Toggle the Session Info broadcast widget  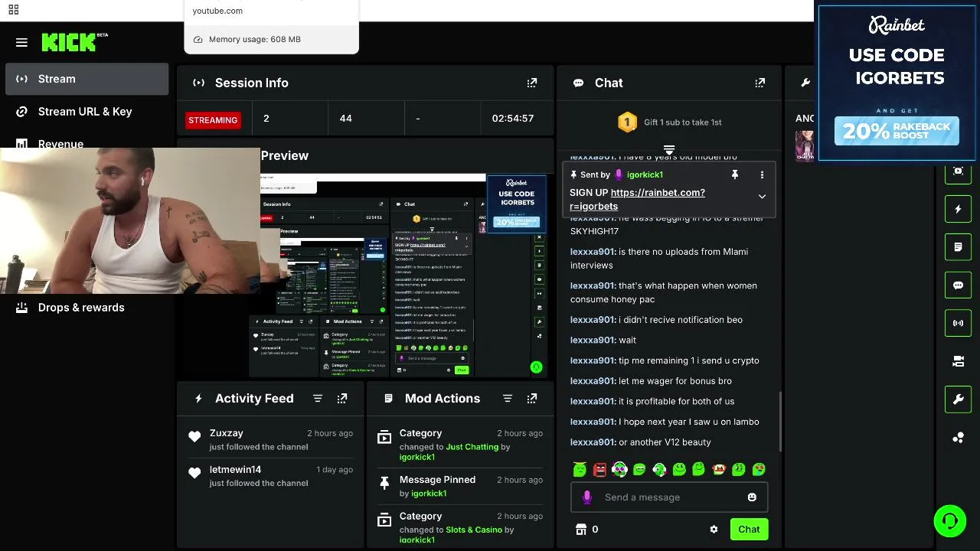tap(958, 323)
